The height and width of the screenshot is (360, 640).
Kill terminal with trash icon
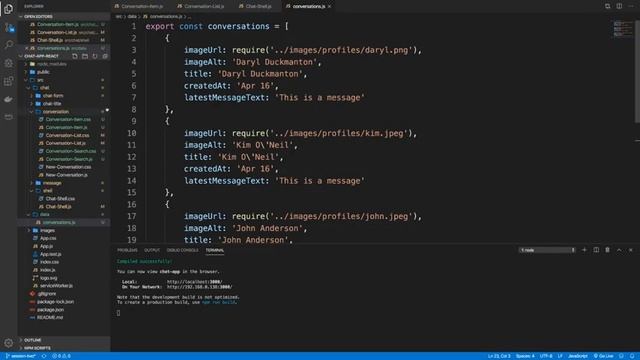tap(607, 250)
